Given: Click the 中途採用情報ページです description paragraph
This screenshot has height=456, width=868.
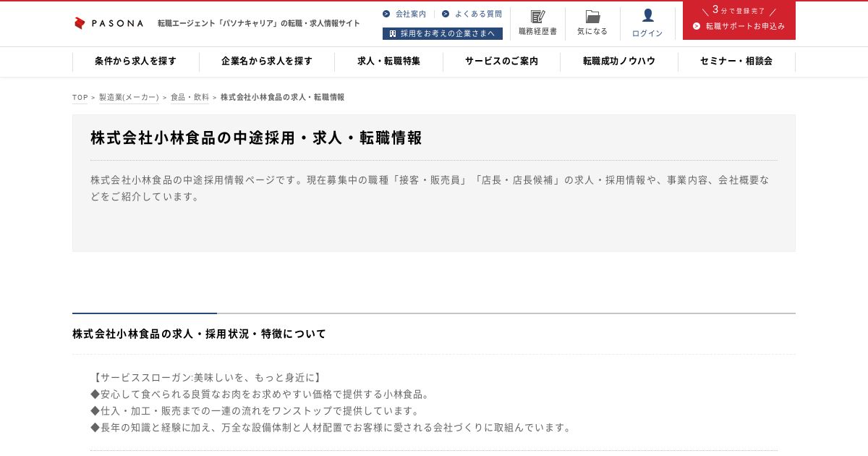Looking at the screenshot, I should tap(430, 187).
